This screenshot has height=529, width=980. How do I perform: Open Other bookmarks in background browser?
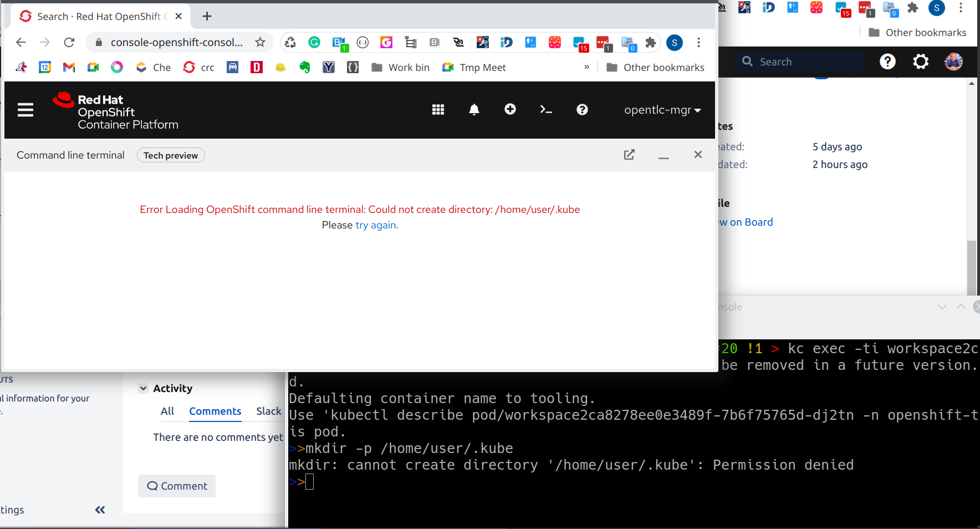[917, 32]
